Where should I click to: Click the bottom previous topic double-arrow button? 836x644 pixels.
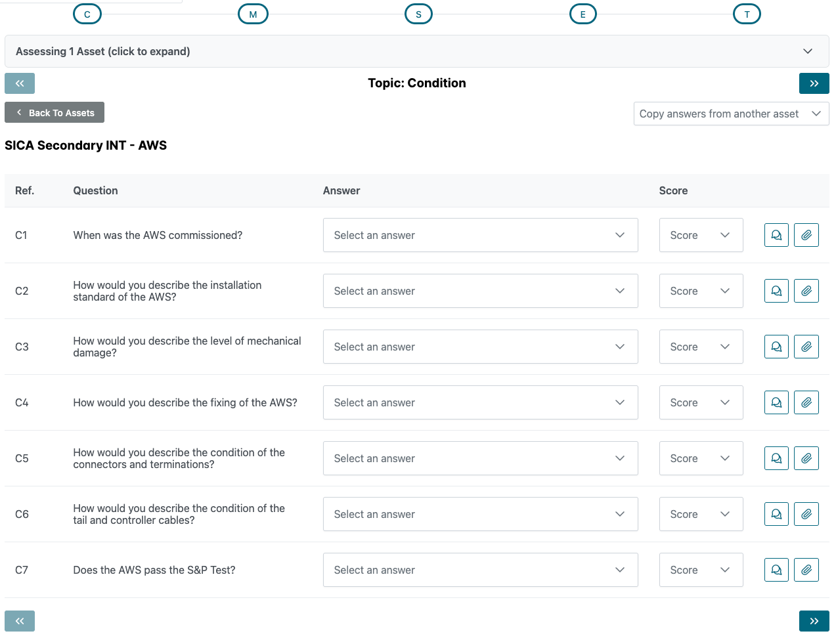click(x=20, y=621)
